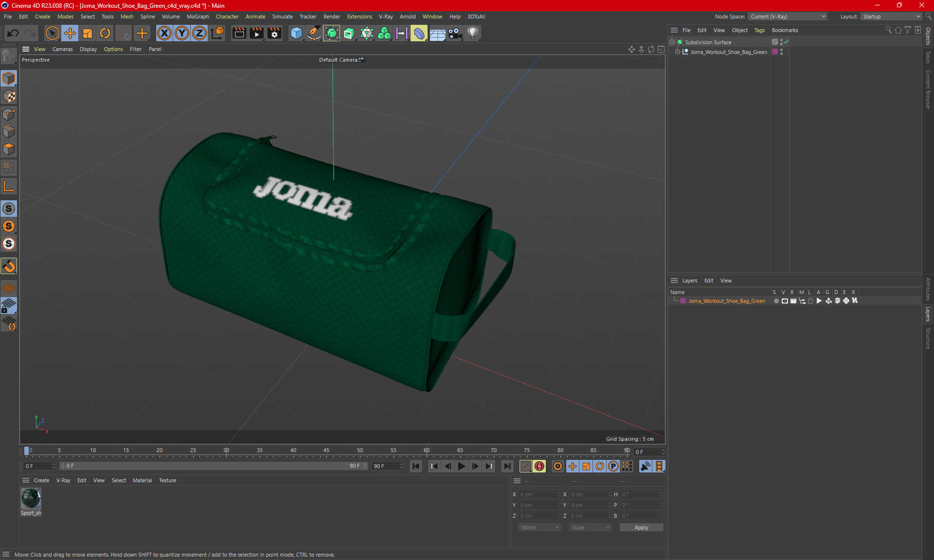Click purple layer tag on Joma object
Viewport: 934px width, 560px height.
(775, 52)
